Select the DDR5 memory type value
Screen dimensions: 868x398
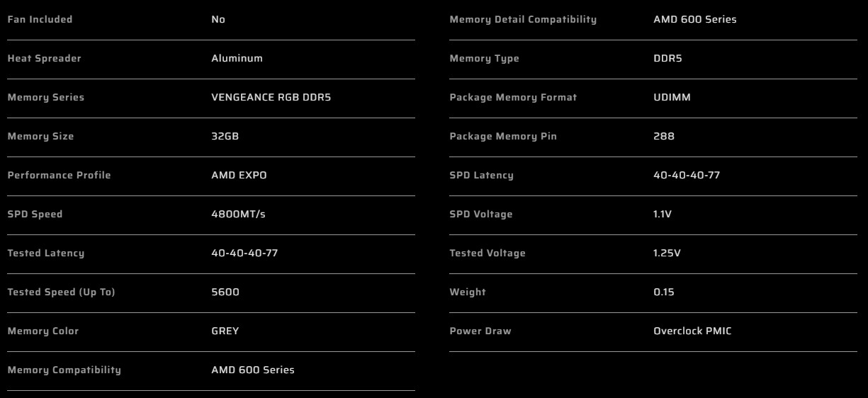pyautogui.click(x=667, y=59)
